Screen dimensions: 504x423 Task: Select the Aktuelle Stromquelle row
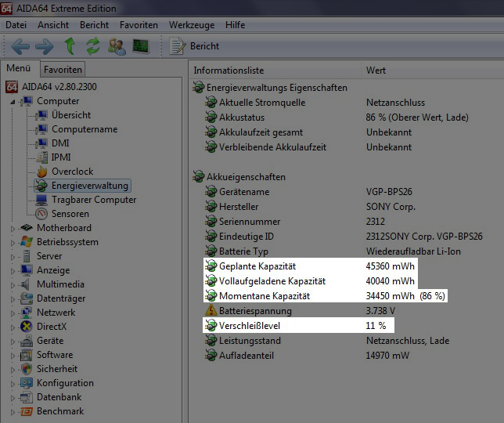[x=315, y=103]
